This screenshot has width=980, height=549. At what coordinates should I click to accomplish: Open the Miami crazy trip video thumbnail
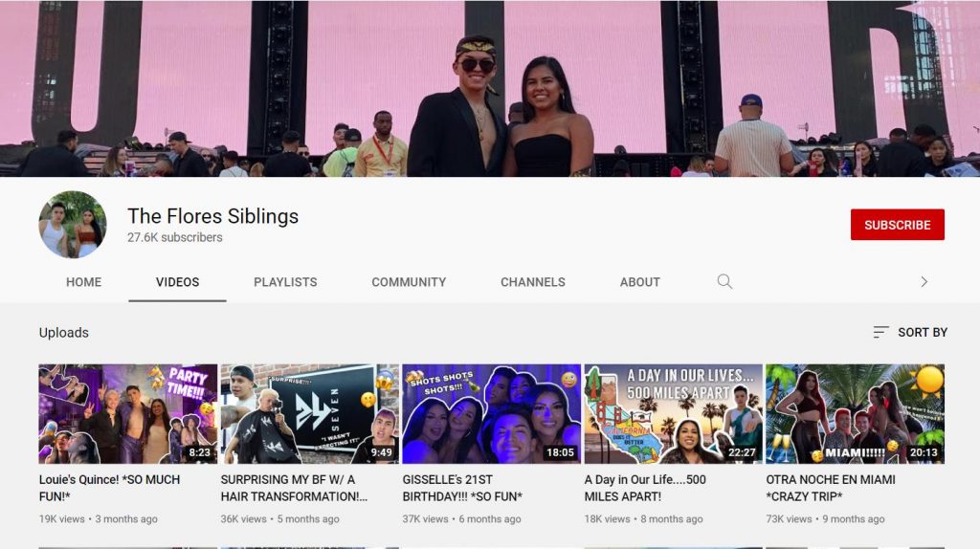[x=855, y=413]
